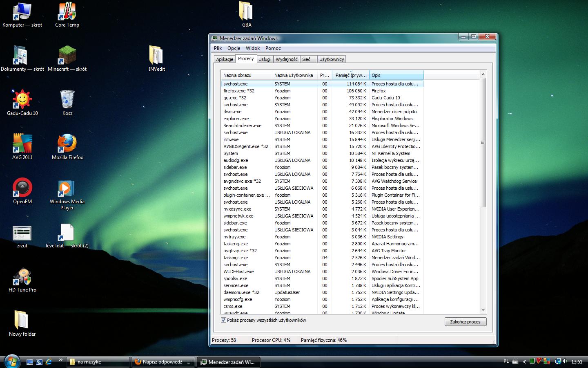Click the PL language indicator in taskbar
The width and height of the screenshot is (588, 368).
[x=506, y=361]
